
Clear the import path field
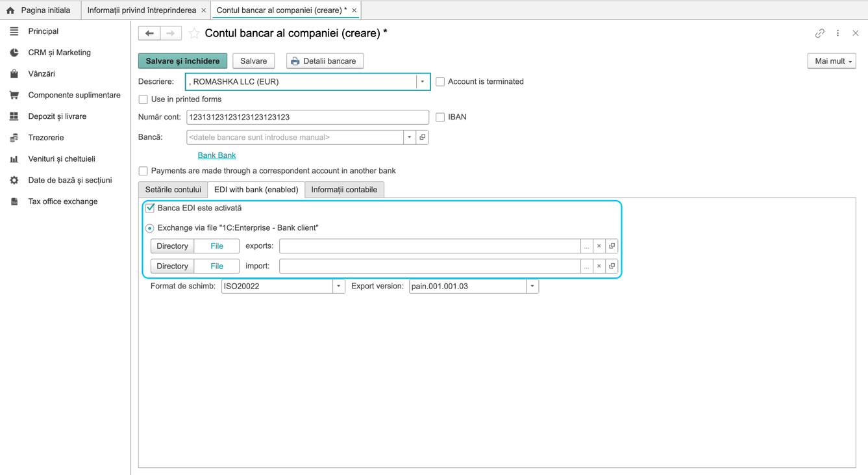click(599, 266)
